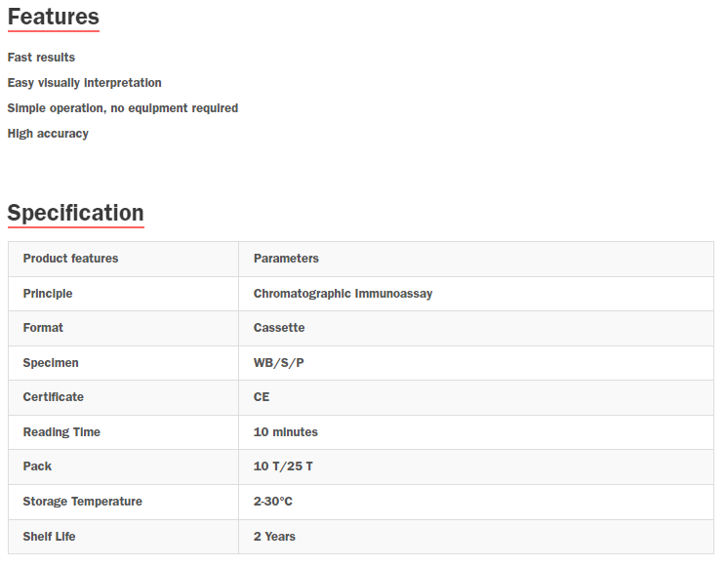Select the 'Principle' row label
Image resolution: width=728 pixels, height=567 pixels.
[x=48, y=294]
